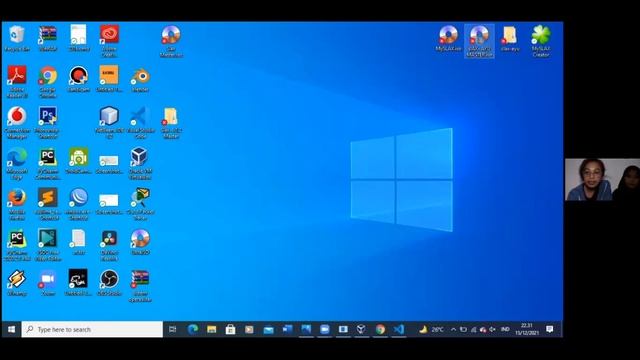Open the Vodafone Connection Manager shortcut
This screenshot has width=640, height=360.
pyautogui.click(x=17, y=122)
